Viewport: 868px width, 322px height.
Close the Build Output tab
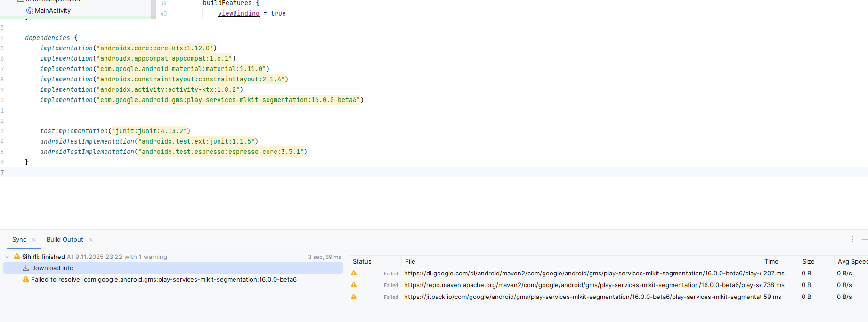click(91, 240)
